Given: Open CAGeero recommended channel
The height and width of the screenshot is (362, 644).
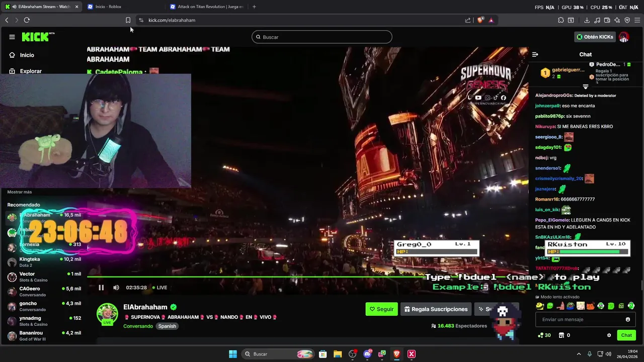Looking at the screenshot, I should pos(44,292).
